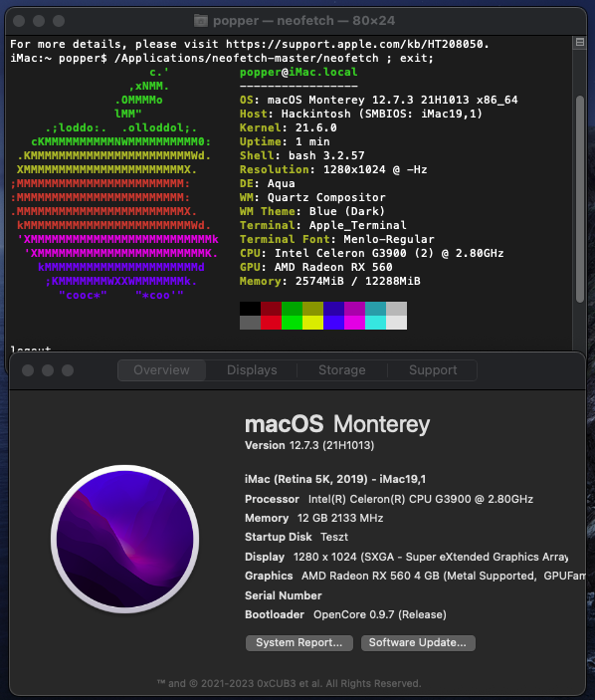This screenshot has height=700, width=595.
Task: Click the 'Serial Number' label
Action: (284, 595)
